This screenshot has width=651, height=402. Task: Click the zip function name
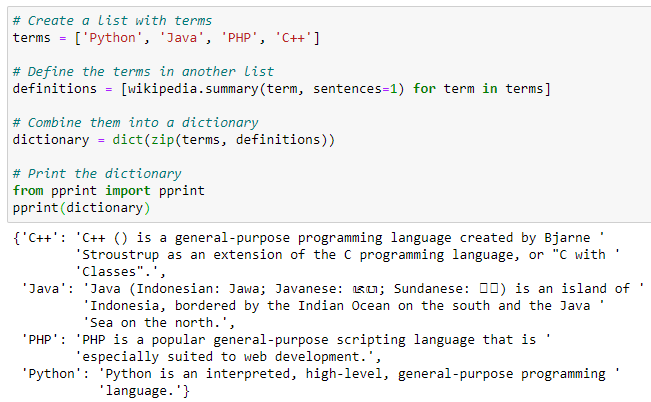pos(162,140)
